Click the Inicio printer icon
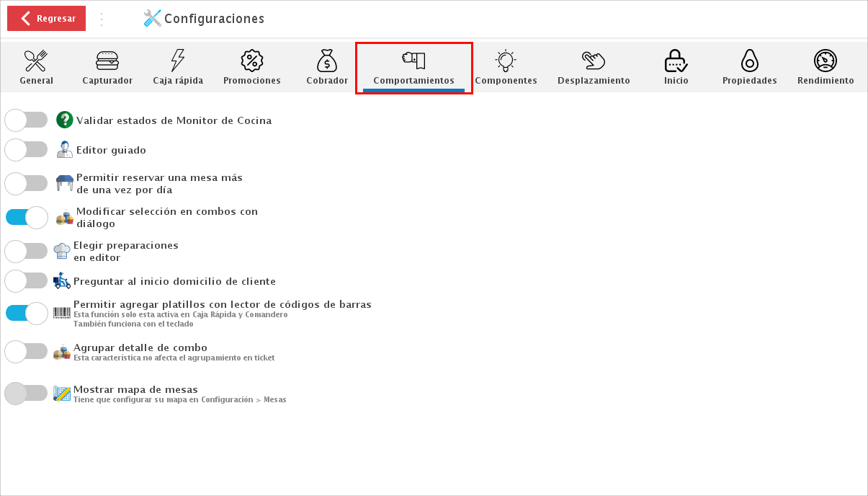This screenshot has height=496, width=868. pos(676,61)
